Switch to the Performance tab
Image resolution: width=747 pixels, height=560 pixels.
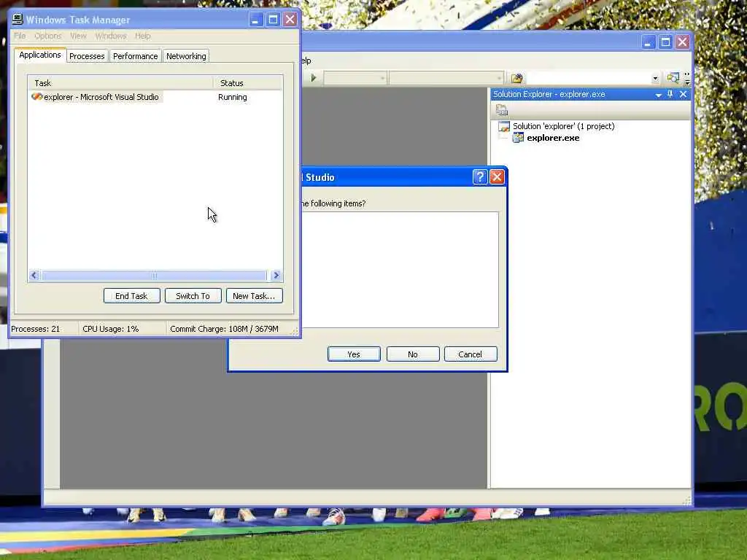[x=135, y=56]
